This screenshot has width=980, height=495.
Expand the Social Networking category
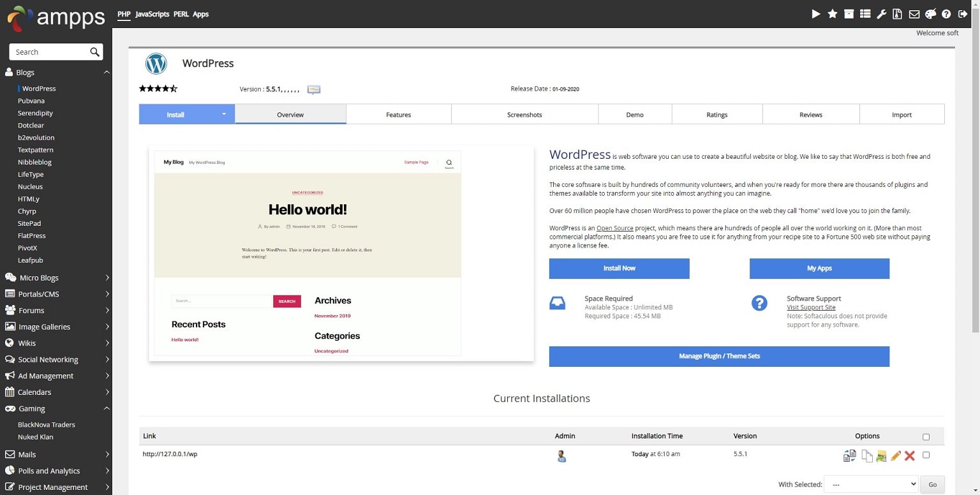point(56,359)
